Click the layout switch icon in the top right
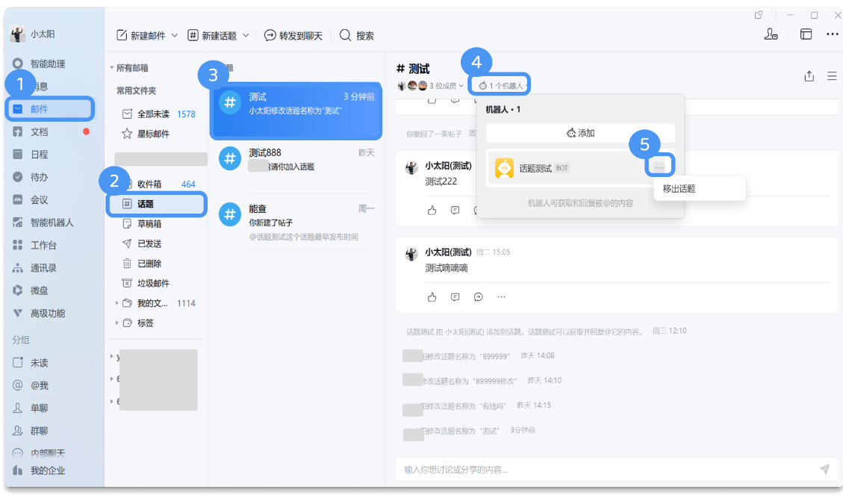 806,34
